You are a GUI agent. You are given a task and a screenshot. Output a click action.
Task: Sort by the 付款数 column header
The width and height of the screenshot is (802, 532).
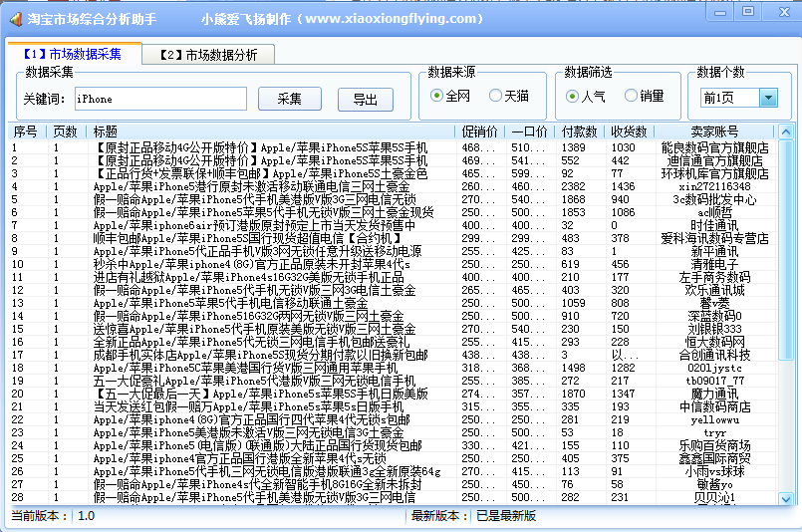point(580,132)
